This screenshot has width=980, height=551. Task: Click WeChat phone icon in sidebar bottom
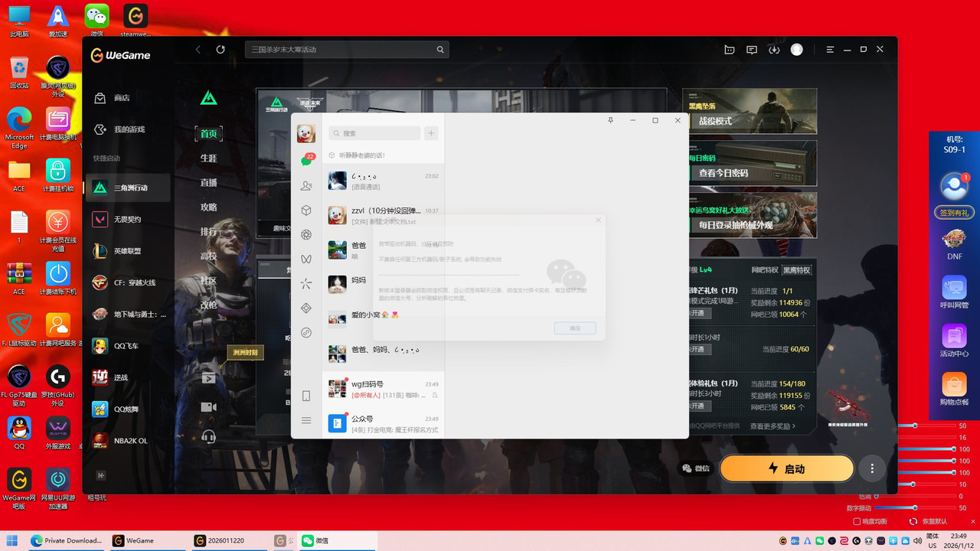pos(306,396)
